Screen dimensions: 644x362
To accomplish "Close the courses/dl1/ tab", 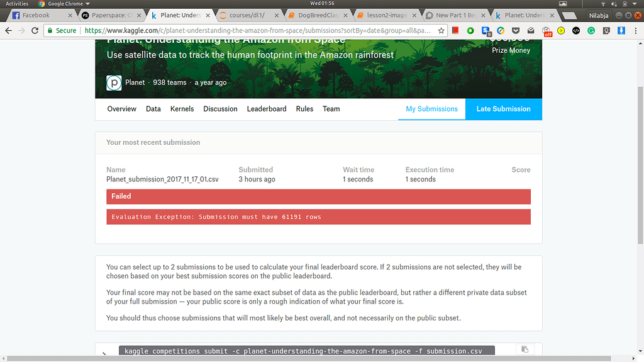I will [276, 15].
